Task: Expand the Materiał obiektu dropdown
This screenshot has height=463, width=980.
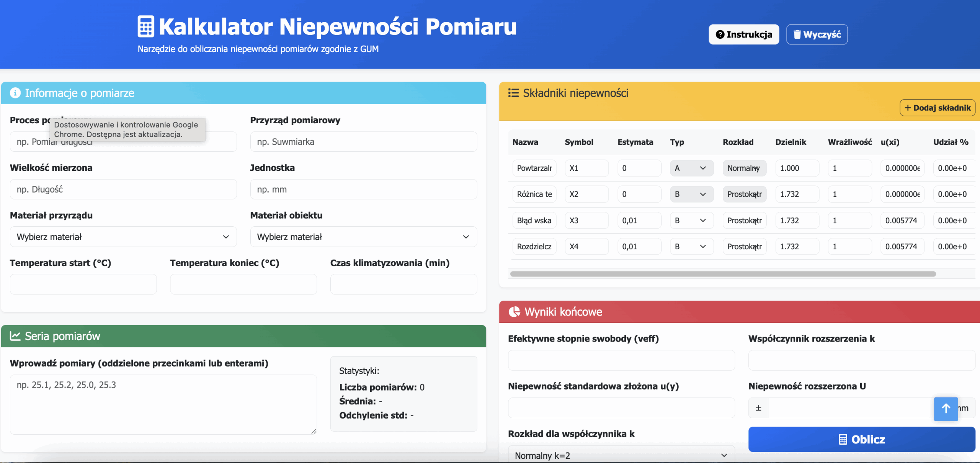Action: click(363, 237)
